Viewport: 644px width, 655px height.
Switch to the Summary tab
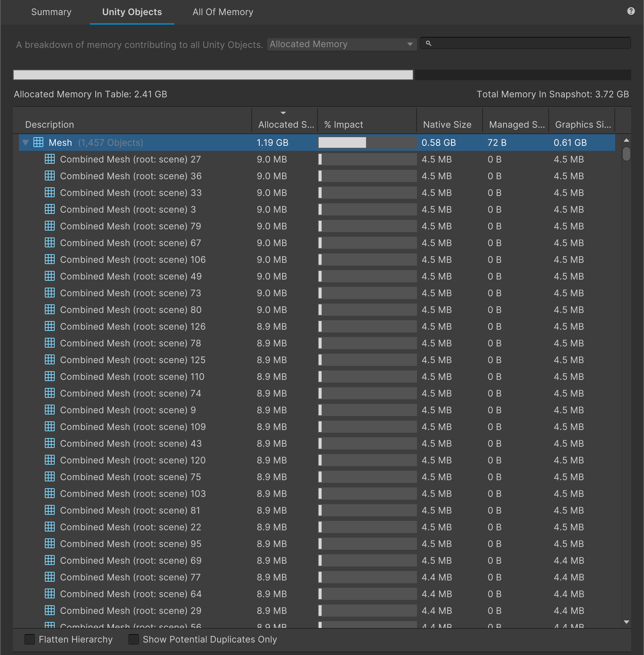pos(51,12)
